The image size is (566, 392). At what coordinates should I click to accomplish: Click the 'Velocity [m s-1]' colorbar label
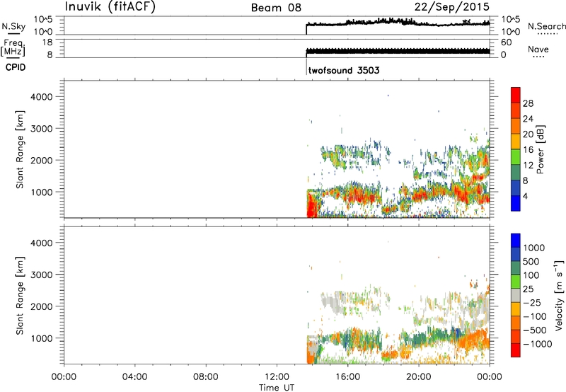click(559, 295)
